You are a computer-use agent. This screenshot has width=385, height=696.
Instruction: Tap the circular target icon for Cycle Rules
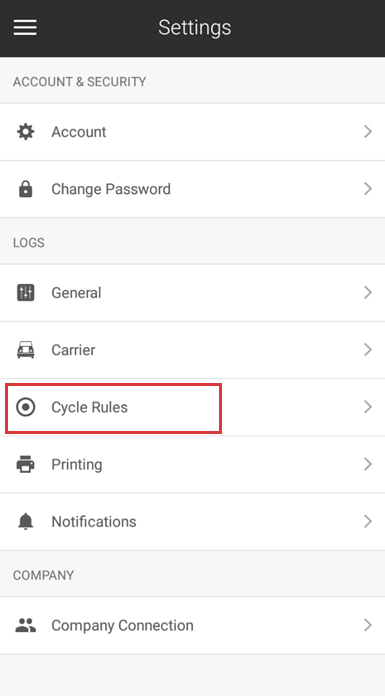tap(25, 407)
